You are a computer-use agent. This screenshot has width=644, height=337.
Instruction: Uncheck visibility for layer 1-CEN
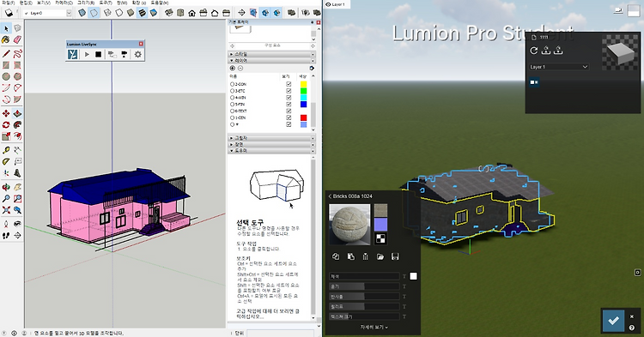(289, 117)
